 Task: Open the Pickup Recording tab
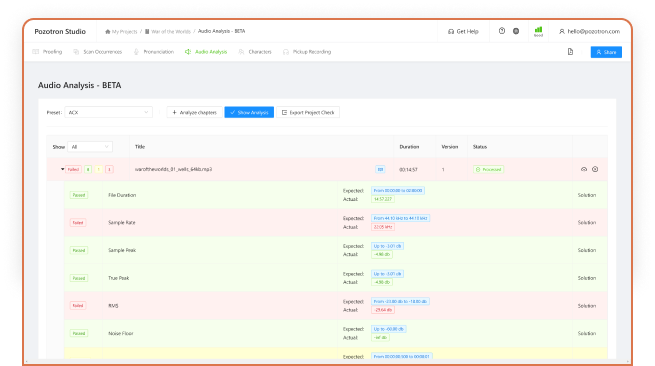(x=307, y=52)
